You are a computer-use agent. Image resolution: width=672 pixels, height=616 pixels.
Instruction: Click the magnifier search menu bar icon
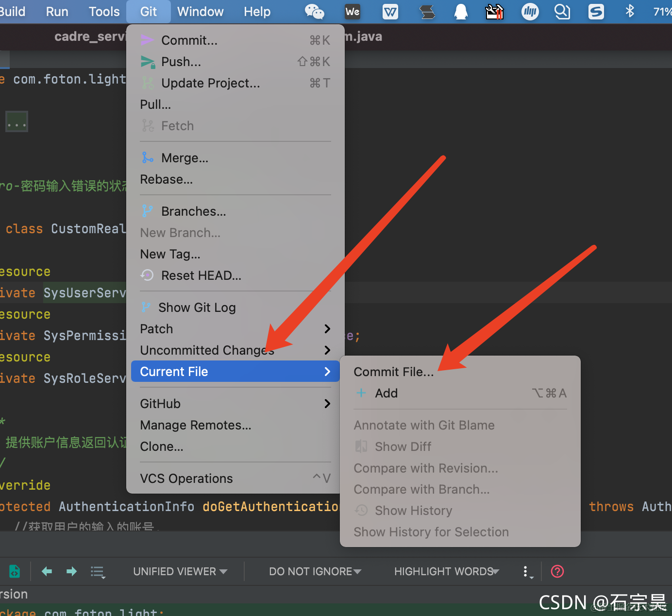pos(562,11)
